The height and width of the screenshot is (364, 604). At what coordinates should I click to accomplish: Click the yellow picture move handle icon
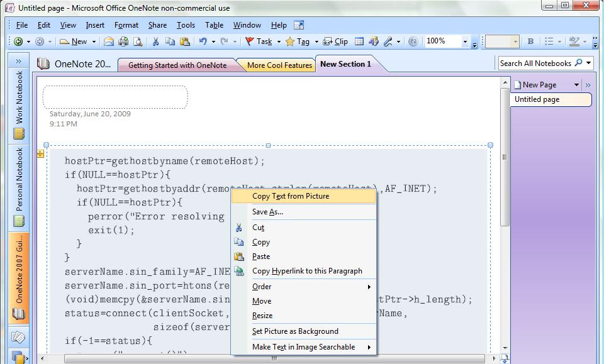(x=40, y=154)
